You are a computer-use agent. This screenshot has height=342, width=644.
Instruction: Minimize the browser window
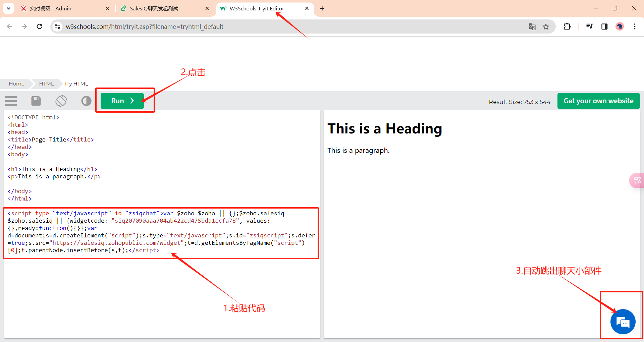[x=596, y=8]
